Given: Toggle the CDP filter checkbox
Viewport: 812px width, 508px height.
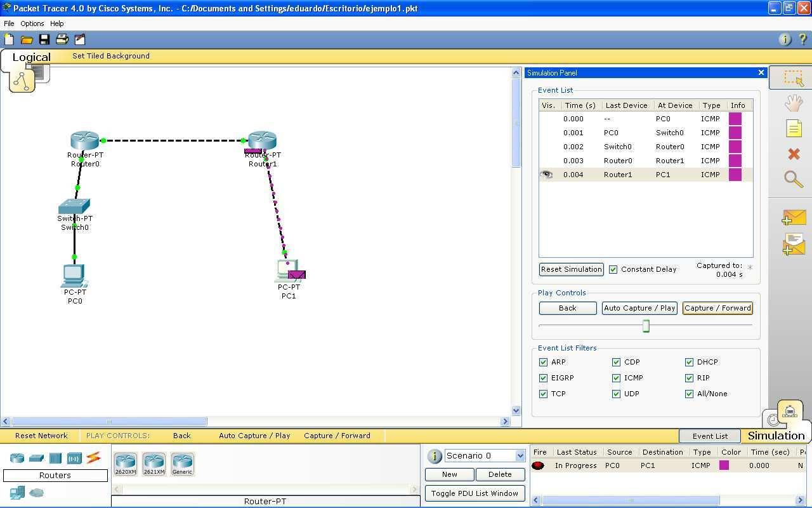Looking at the screenshot, I should click(616, 362).
